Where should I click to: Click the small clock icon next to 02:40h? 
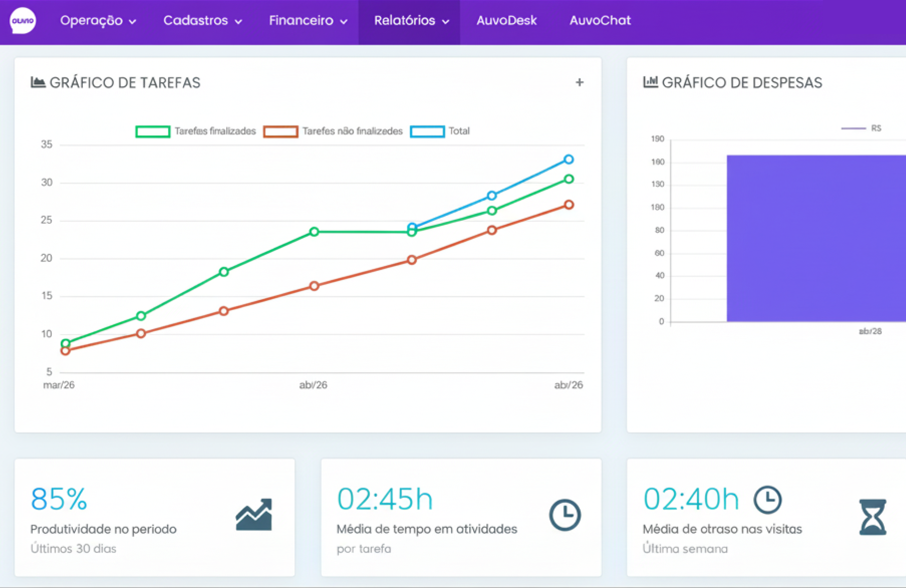click(x=767, y=499)
